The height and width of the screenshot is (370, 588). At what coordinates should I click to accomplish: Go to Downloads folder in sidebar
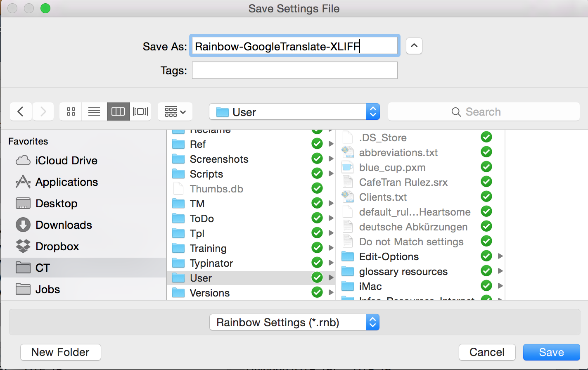tap(64, 225)
